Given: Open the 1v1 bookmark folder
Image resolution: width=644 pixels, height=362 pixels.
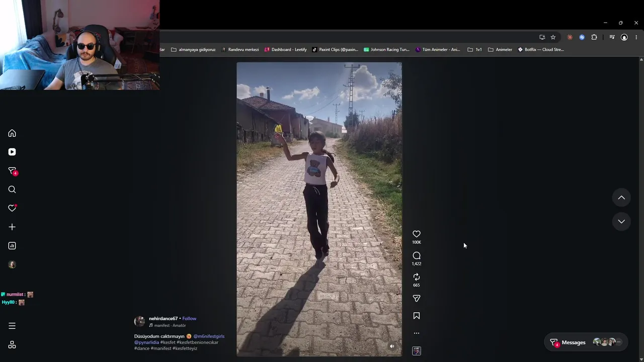Looking at the screenshot, I should coord(474,50).
